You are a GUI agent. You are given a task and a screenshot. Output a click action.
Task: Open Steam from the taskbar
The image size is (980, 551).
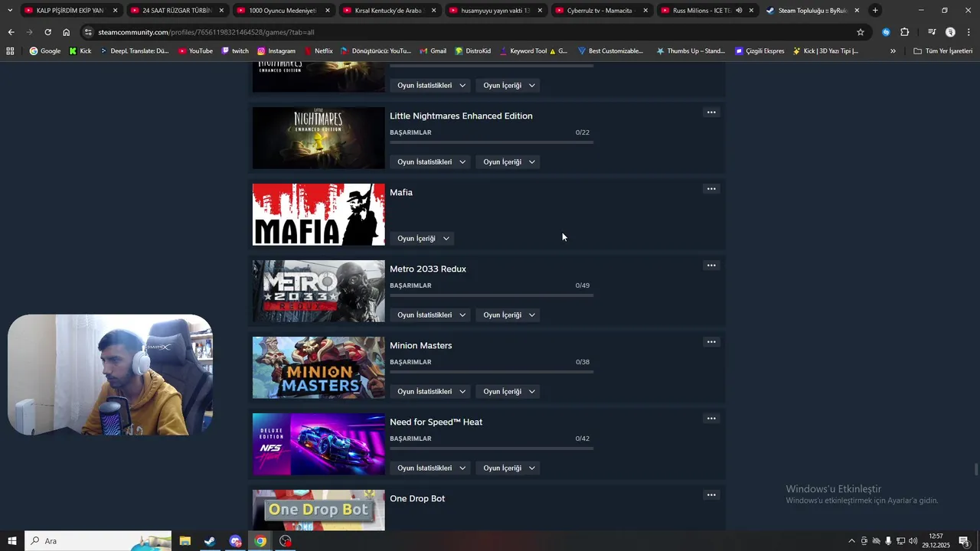click(x=210, y=541)
